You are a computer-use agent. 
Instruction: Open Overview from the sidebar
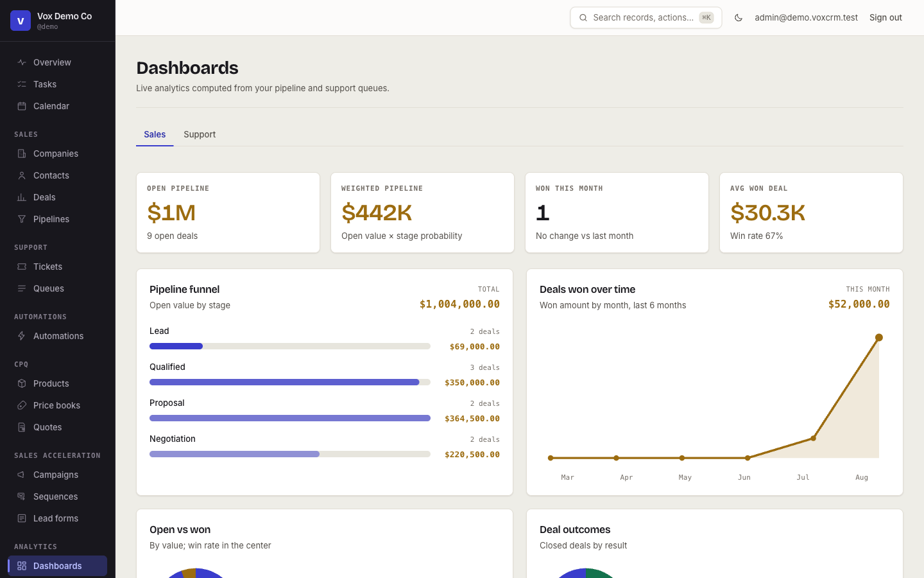[x=57, y=62]
